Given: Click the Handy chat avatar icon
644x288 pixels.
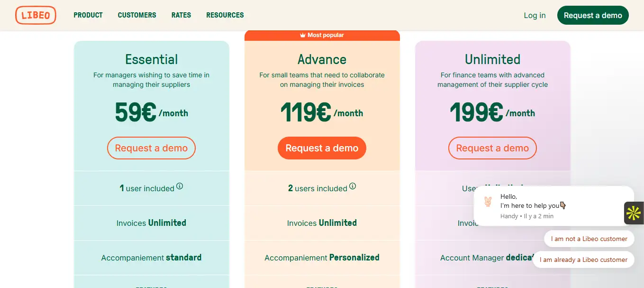Looking at the screenshot, I should coord(488,202).
